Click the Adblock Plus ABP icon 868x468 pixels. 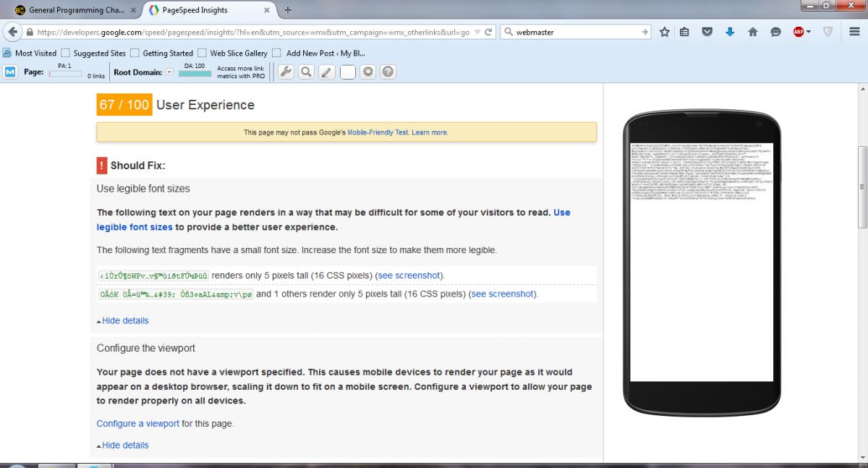pos(798,33)
